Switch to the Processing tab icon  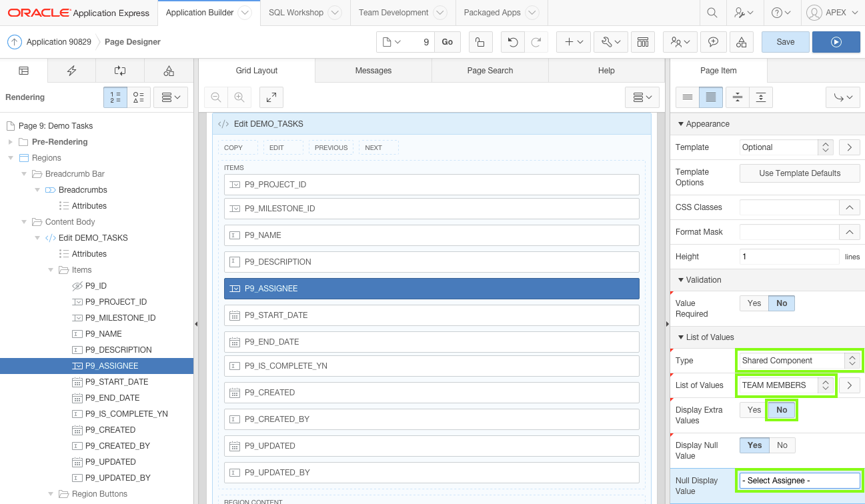click(120, 71)
